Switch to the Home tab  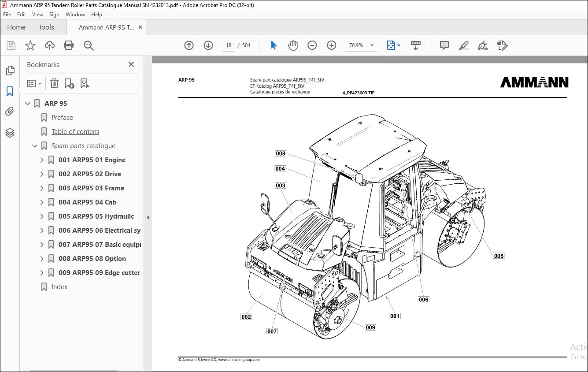16,27
